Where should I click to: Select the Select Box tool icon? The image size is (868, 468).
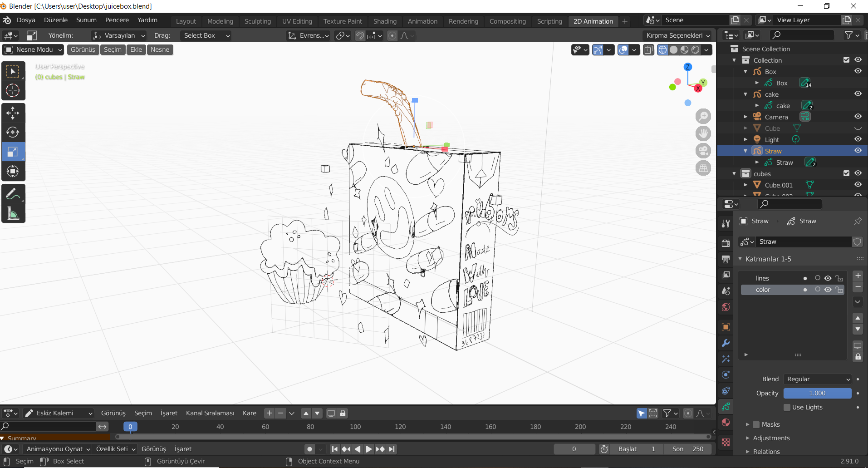pyautogui.click(x=13, y=71)
